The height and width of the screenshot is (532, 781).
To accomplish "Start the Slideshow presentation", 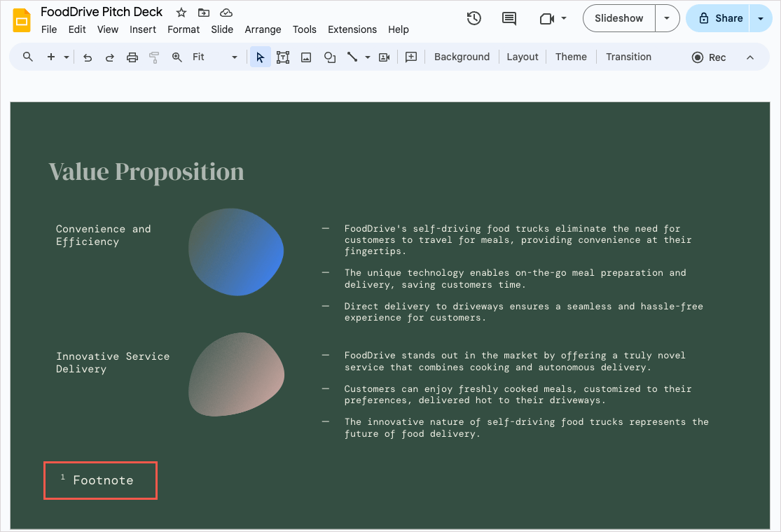I will pos(619,18).
